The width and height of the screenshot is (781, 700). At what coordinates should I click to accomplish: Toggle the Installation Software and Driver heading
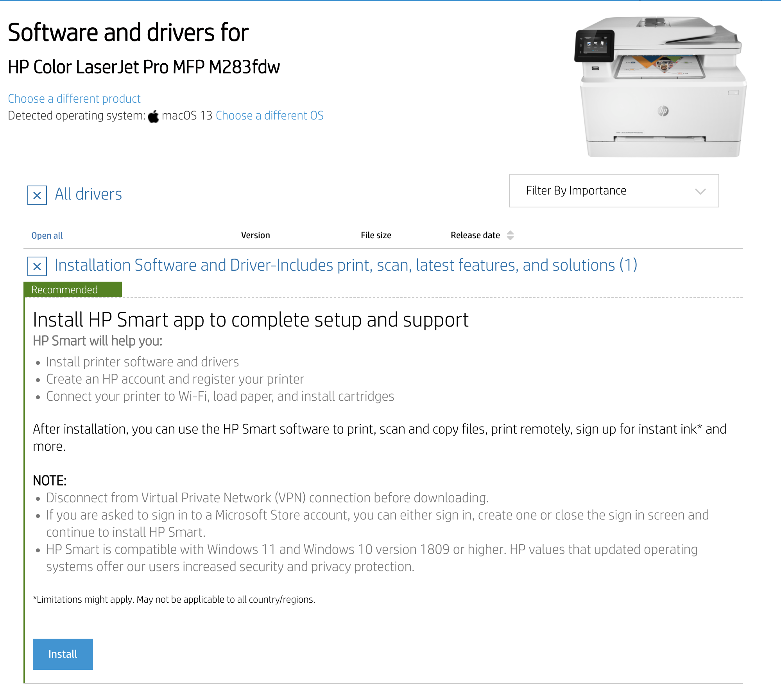point(346,265)
